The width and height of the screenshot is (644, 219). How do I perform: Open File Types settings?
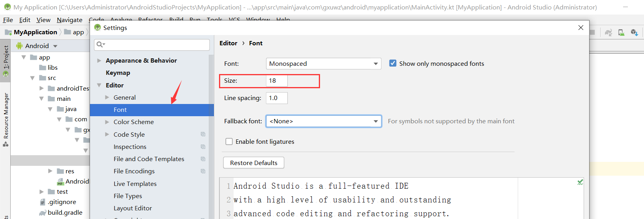pos(128,196)
